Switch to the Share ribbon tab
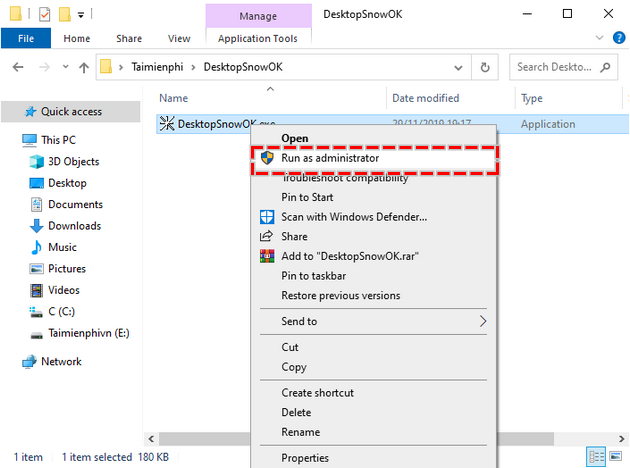The height and width of the screenshot is (468, 630). [129, 39]
